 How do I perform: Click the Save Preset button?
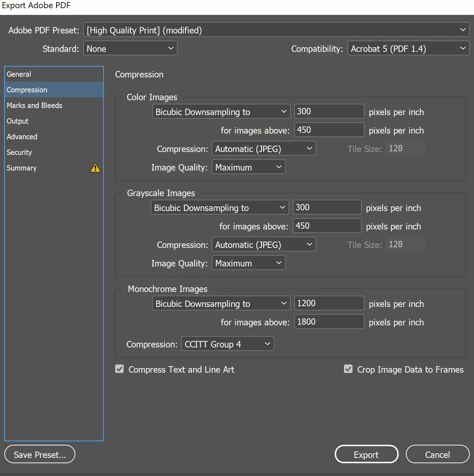pyautogui.click(x=40, y=454)
